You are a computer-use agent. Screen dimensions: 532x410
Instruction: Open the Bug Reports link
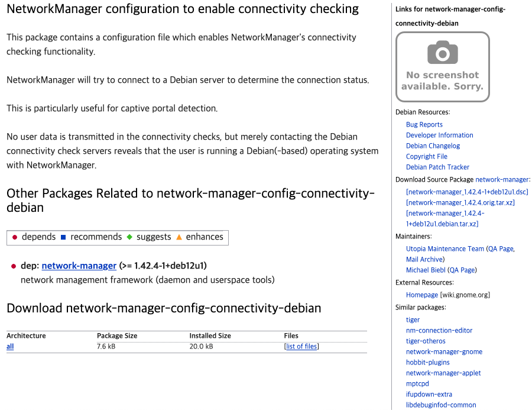[x=424, y=125]
